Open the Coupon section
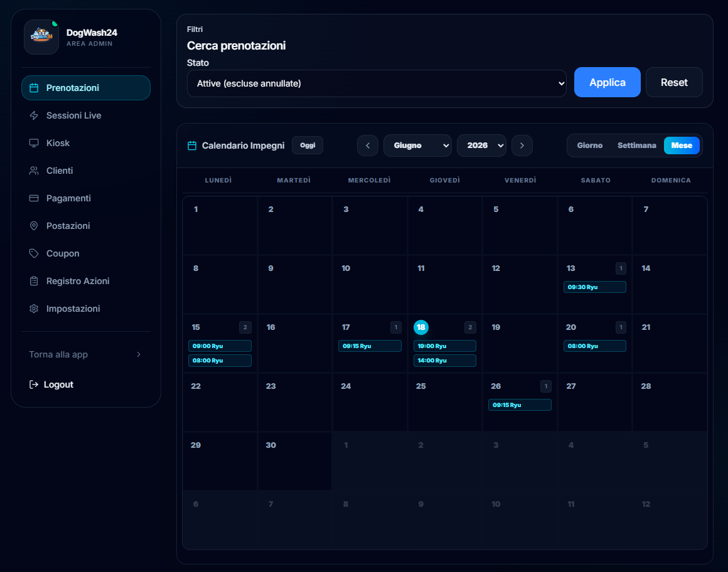 pos(86,253)
